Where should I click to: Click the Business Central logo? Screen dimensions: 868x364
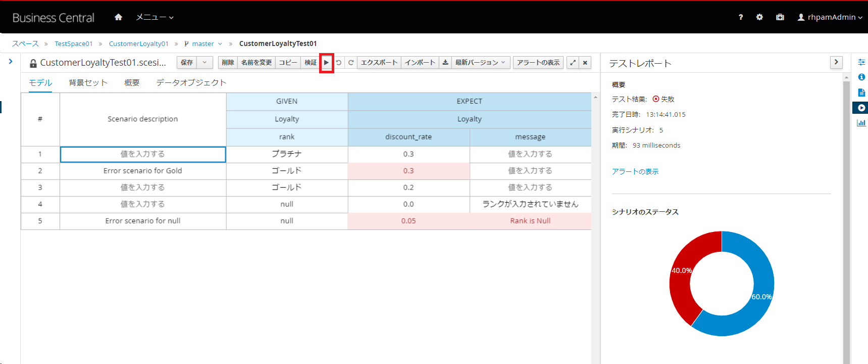pyautogui.click(x=53, y=18)
